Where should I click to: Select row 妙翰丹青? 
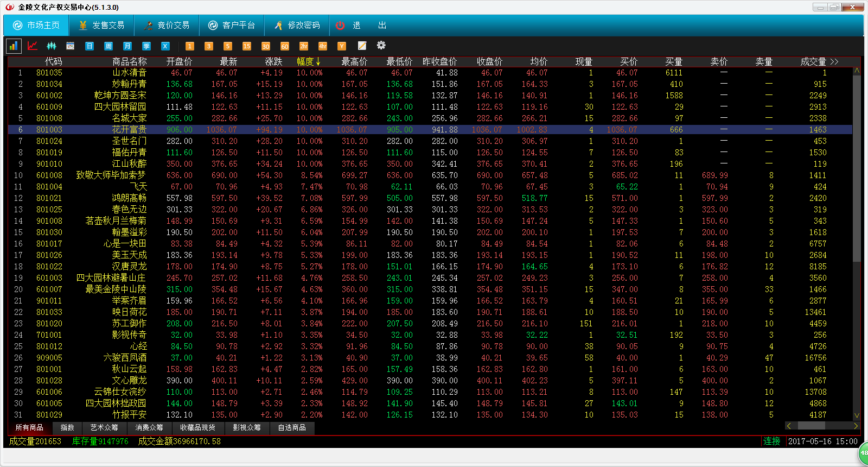tap(430, 84)
